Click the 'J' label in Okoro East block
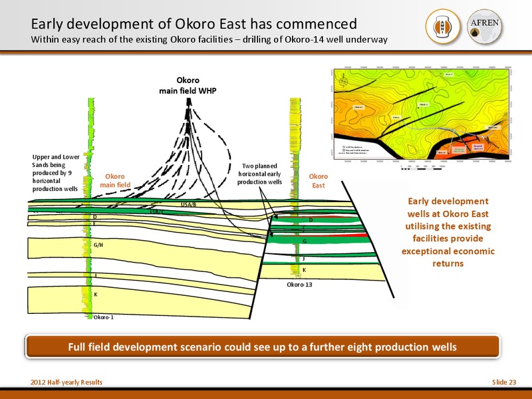This screenshot has width=532, height=399. click(x=303, y=259)
